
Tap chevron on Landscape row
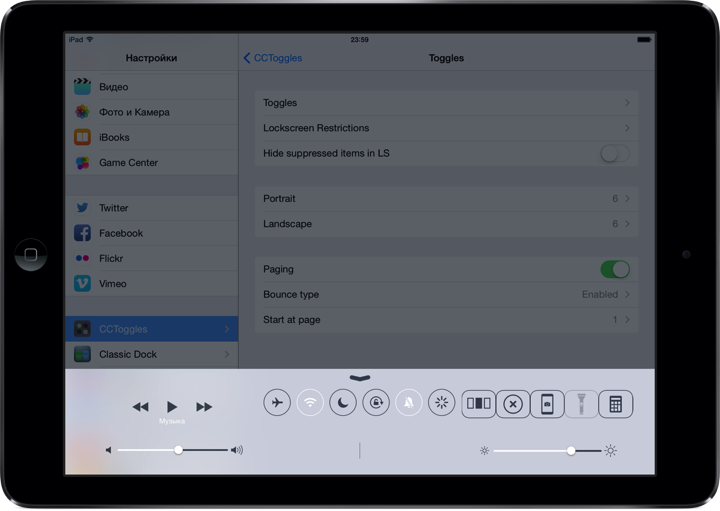(x=627, y=224)
